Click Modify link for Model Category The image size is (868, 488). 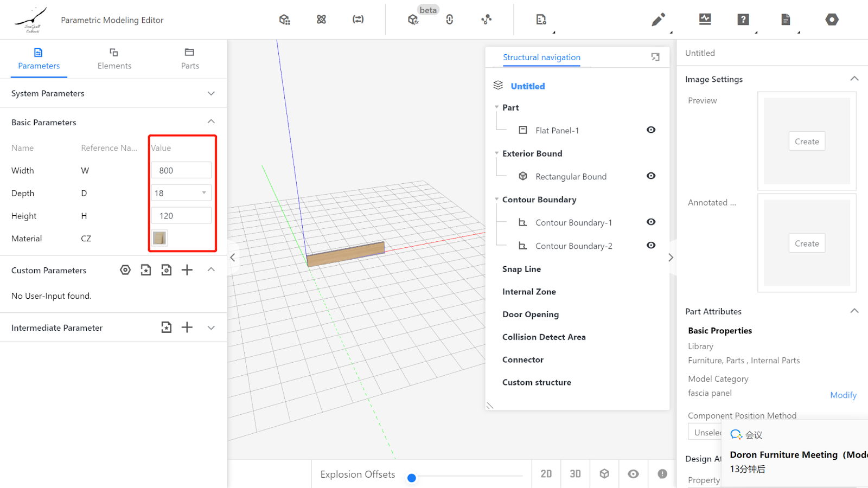843,395
